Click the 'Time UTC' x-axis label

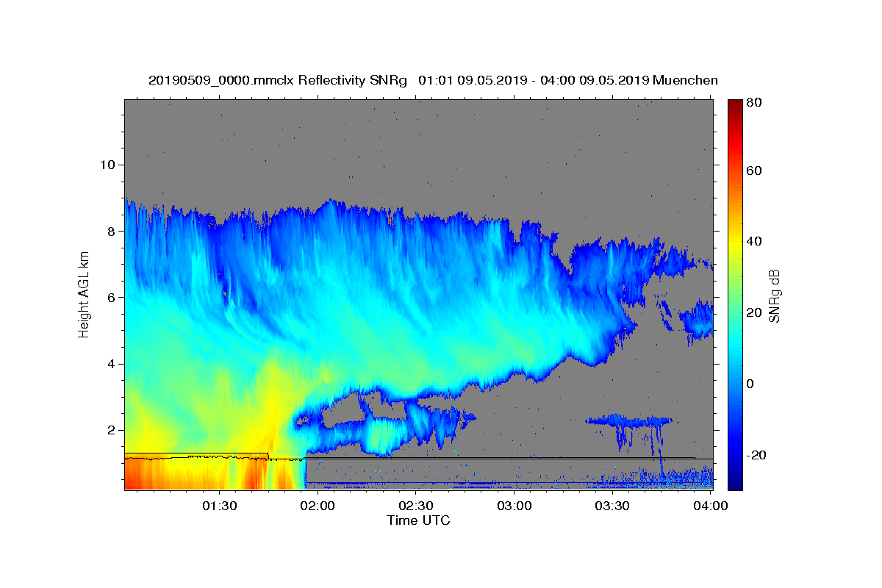click(x=418, y=520)
